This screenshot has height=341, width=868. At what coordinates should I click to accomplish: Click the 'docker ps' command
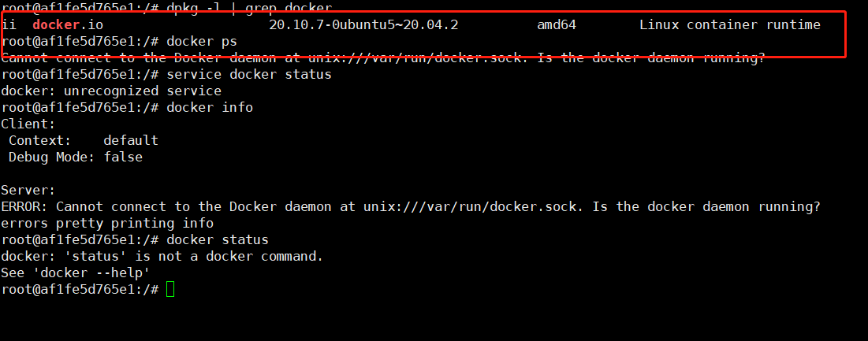point(202,42)
